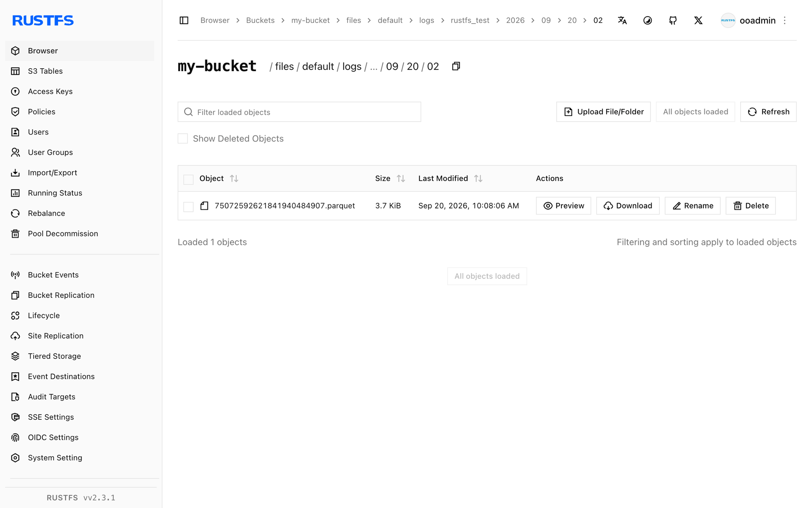Sort by Last Modified column arrows

point(478,178)
